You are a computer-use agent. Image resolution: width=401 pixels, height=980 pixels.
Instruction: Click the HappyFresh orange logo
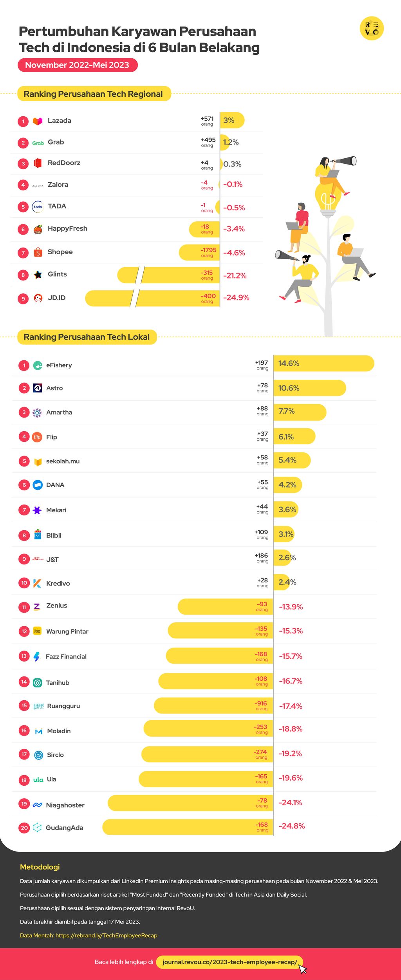pyautogui.click(x=38, y=229)
